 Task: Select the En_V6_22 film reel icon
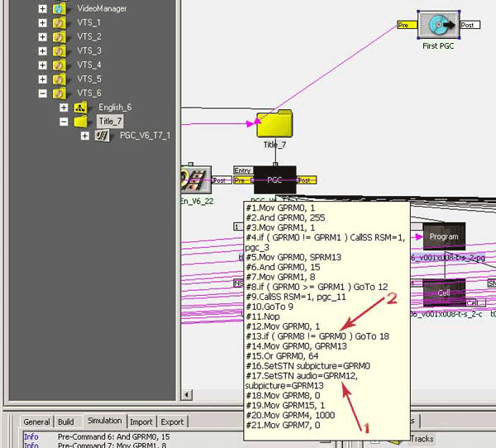[x=195, y=179]
